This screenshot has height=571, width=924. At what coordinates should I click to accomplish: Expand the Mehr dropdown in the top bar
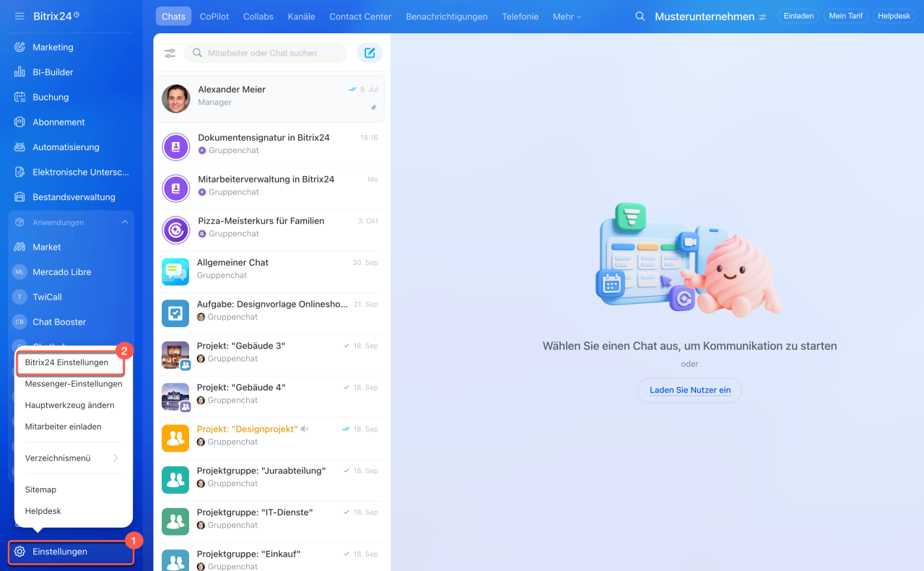[x=567, y=17]
